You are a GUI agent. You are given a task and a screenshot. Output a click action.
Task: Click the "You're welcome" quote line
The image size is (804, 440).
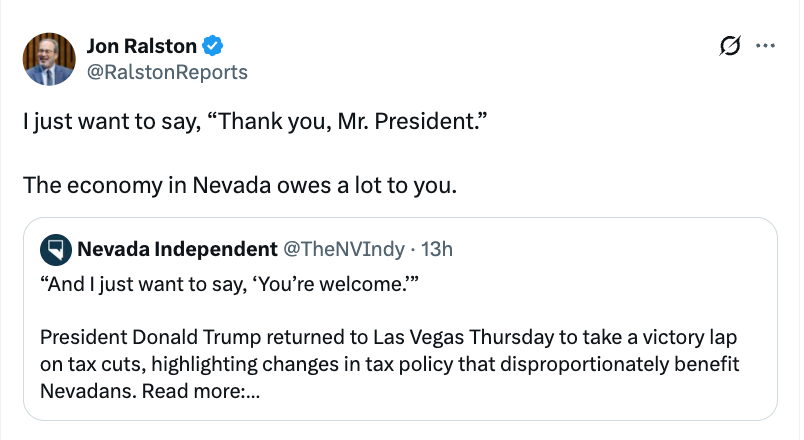tap(224, 284)
